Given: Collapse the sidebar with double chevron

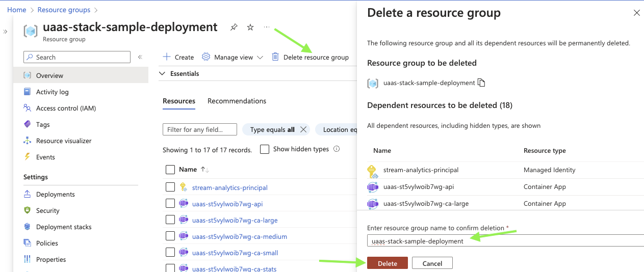Looking at the screenshot, I should (x=140, y=57).
